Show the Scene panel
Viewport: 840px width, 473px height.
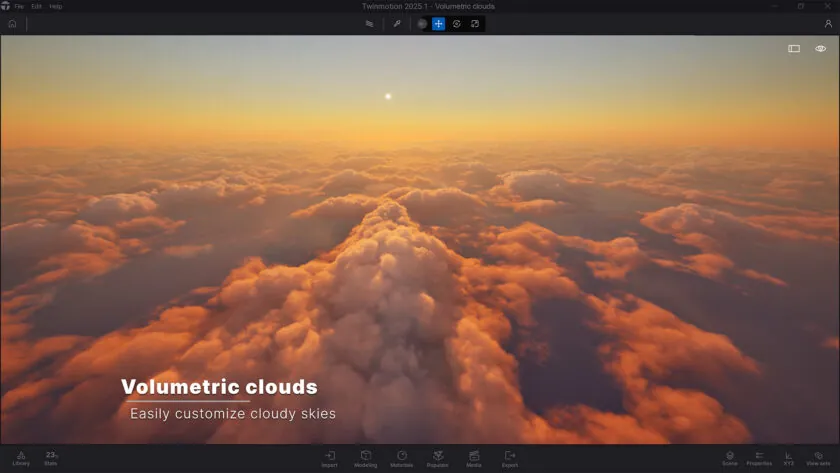pos(730,458)
